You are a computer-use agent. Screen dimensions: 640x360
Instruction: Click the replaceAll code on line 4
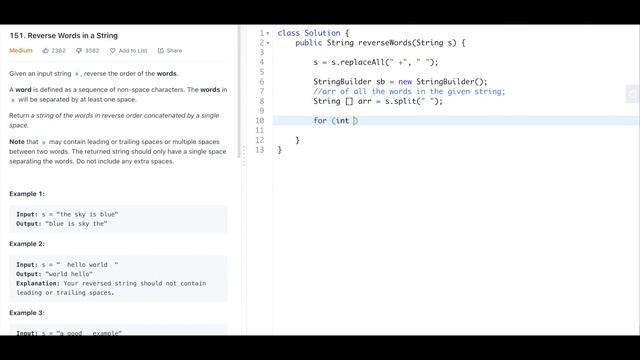coord(376,62)
